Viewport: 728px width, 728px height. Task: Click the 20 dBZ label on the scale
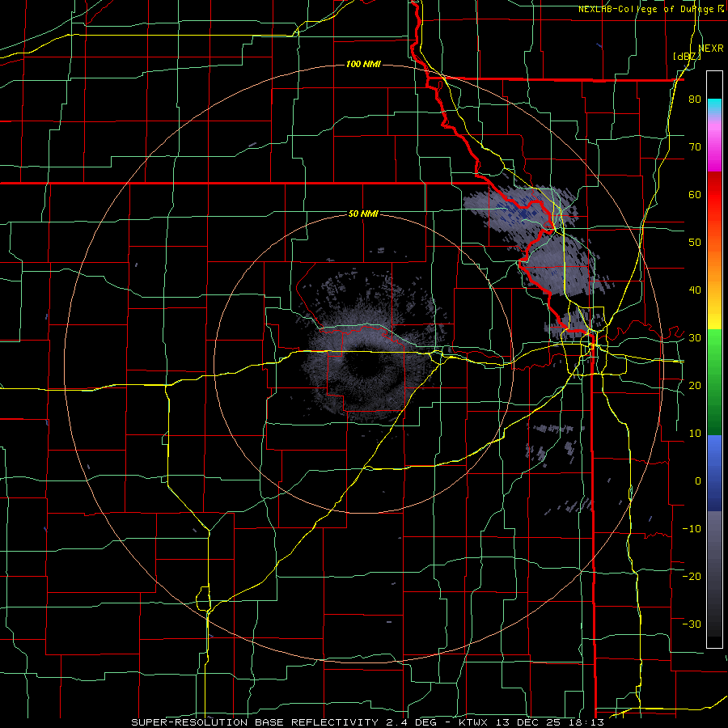pos(695,385)
